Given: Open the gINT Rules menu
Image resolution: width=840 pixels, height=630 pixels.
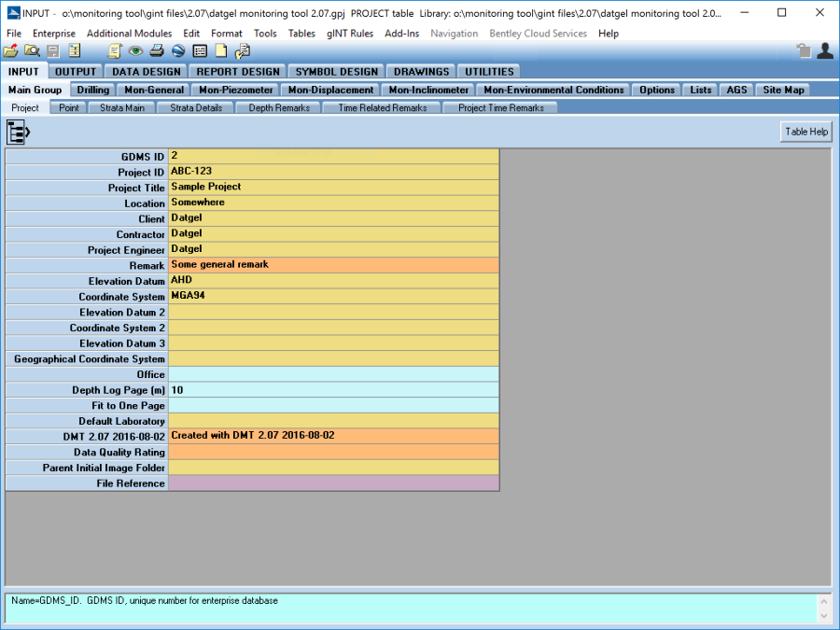Looking at the screenshot, I should 350,34.
